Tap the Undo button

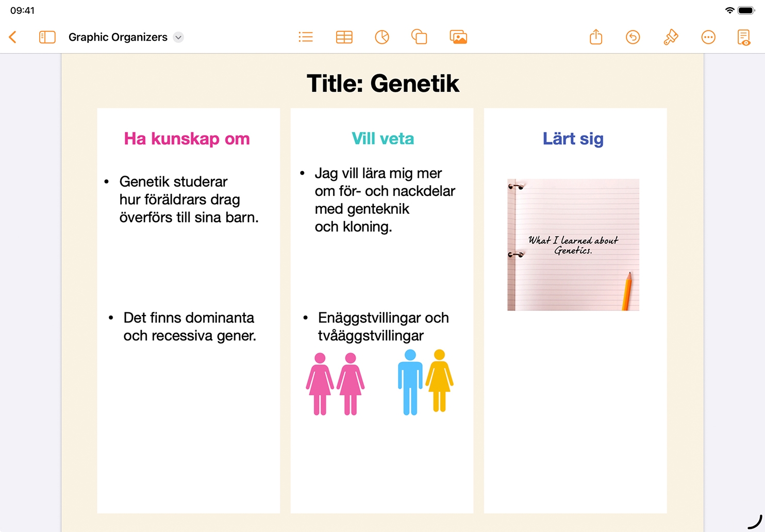(x=633, y=37)
